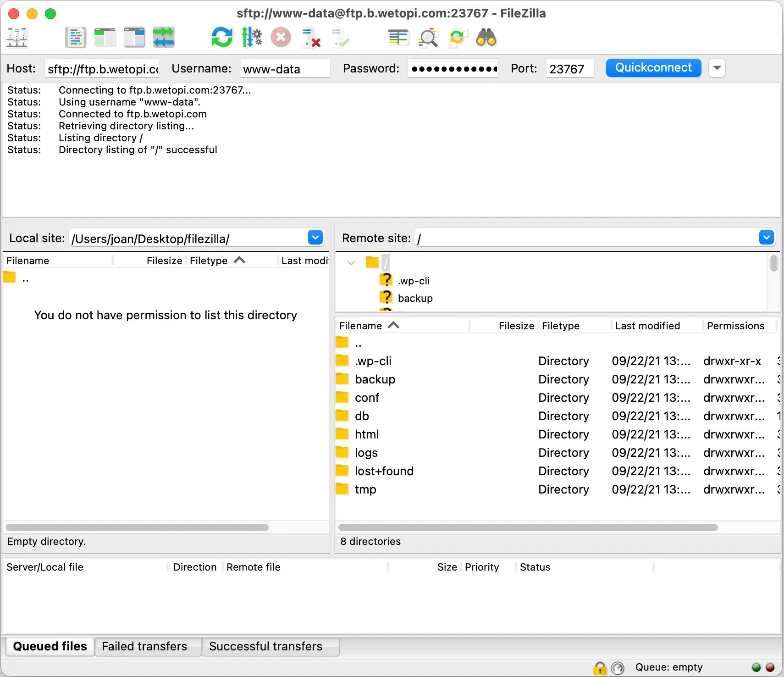Disconnect from the server
This screenshot has height=677, width=784.
pyautogui.click(x=311, y=37)
